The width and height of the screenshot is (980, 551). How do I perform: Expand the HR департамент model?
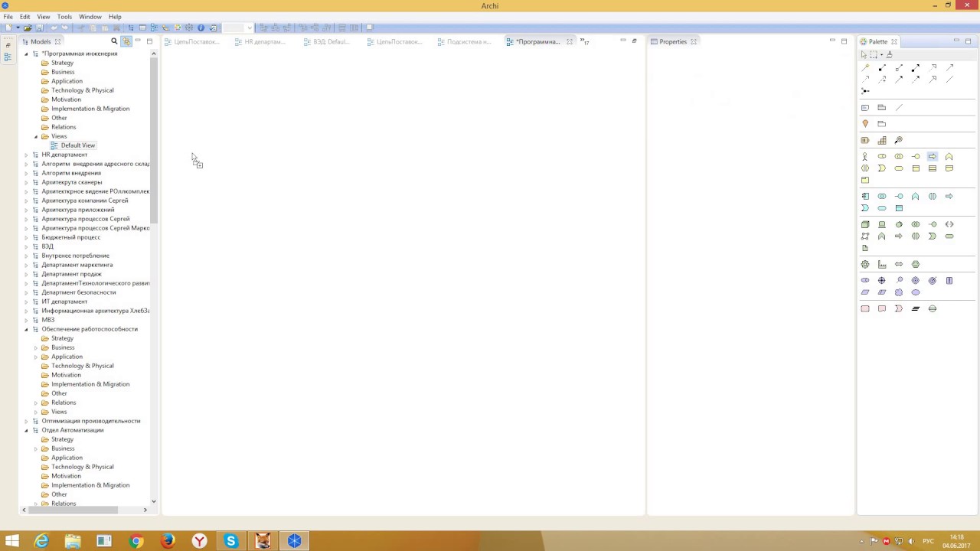(x=26, y=155)
